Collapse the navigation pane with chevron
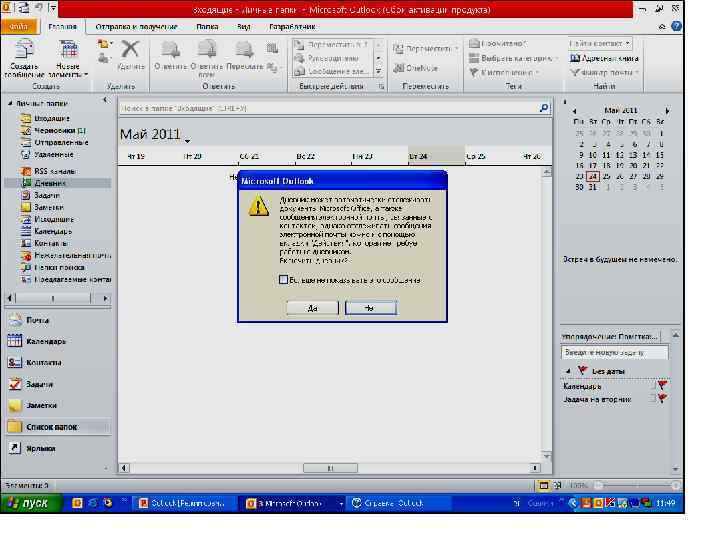This screenshot has width=720, height=540. click(x=105, y=100)
